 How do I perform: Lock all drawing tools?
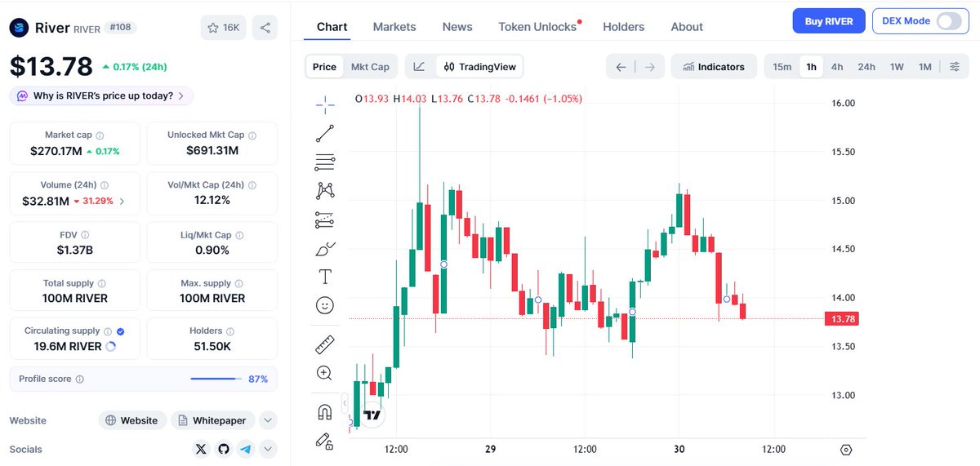[x=324, y=441]
